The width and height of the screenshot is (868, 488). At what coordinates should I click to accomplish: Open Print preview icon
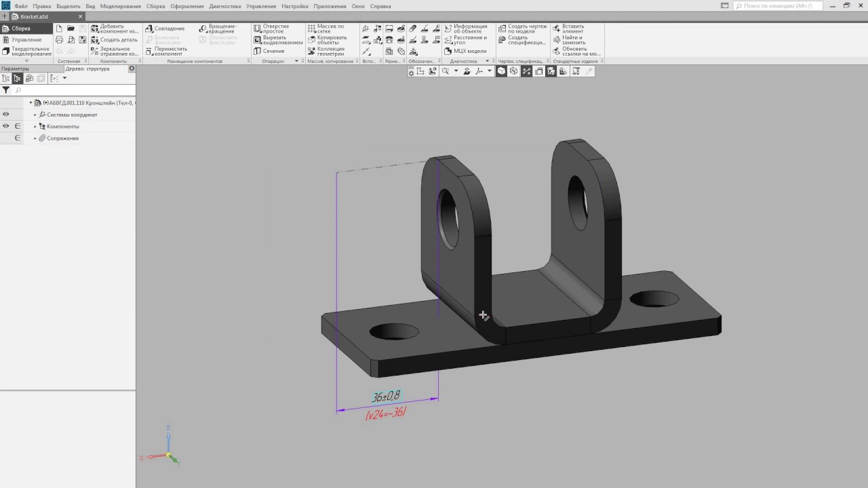pyautogui.click(x=71, y=40)
